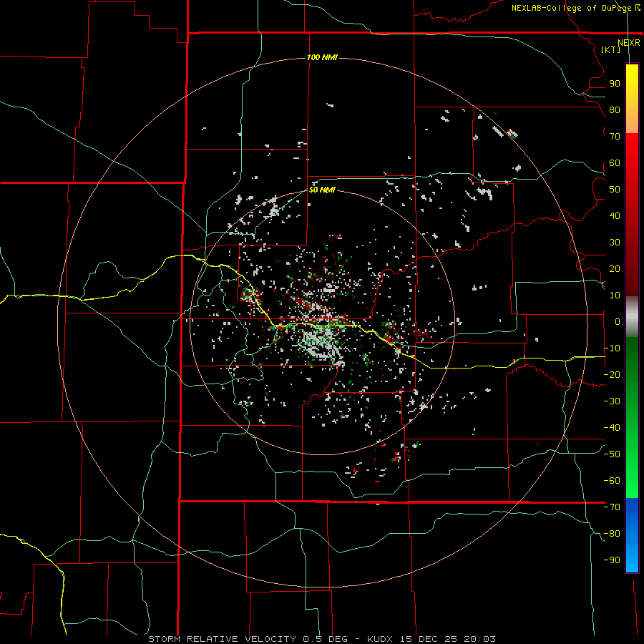Click the 100 NMI range ring label
644x644 pixels.
(322, 57)
